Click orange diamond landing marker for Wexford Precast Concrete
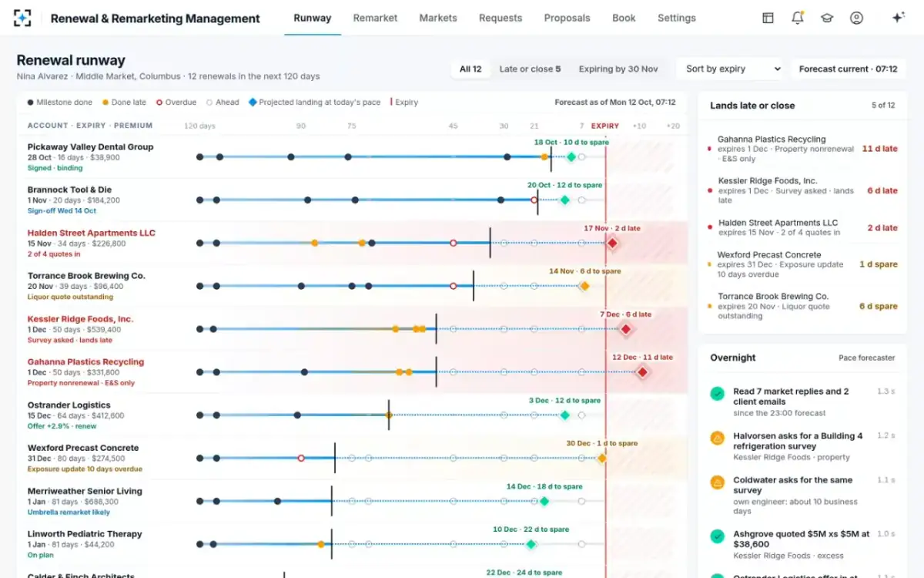 click(x=601, y=459)
